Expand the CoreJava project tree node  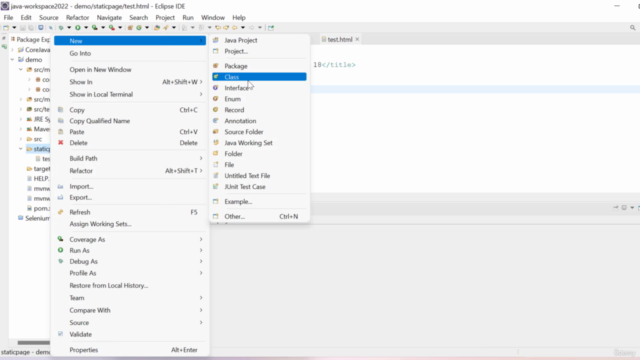(13, 50)
